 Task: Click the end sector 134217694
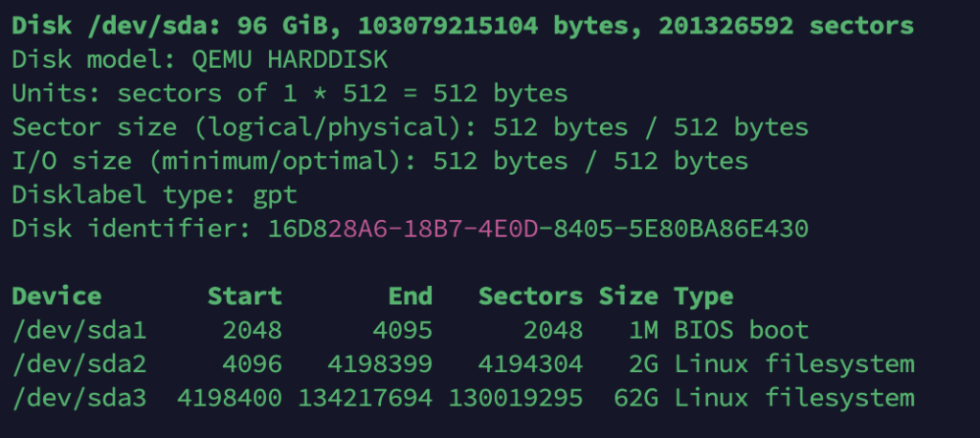(x=366, y=398)
